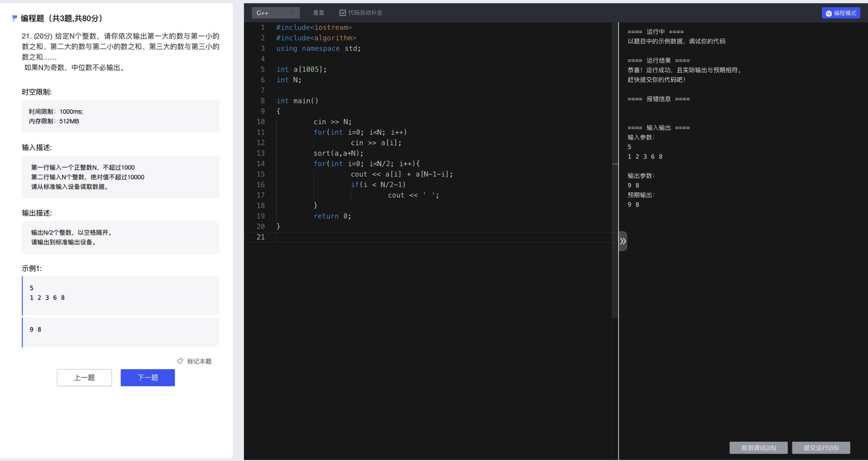Click the 'using namespace std;' line
This screenshot has height=461, width=868.
[x=318, y=48]
